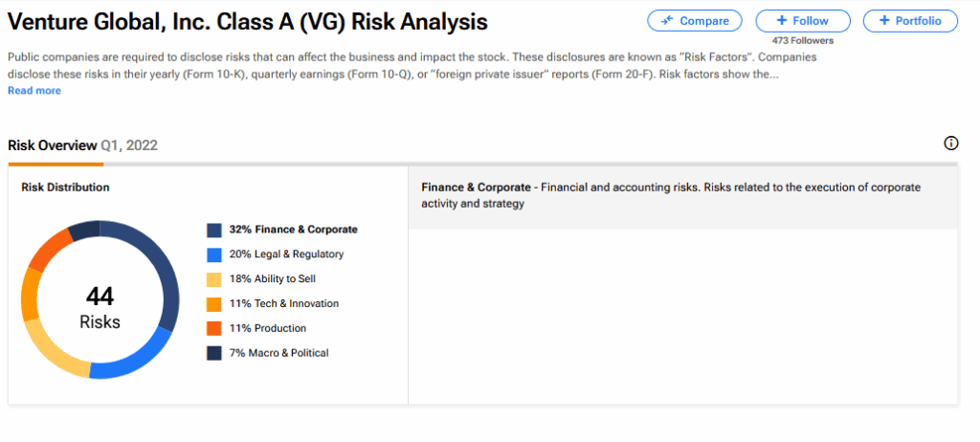980x442 pixels.
Task: Add stock with the Portfolio button
Action: tap(910, 21)
